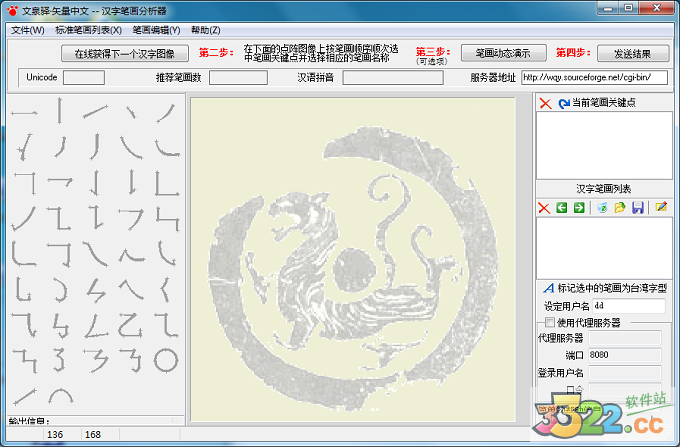Click the 笔画动态演示 button

[x=503, y=53]
